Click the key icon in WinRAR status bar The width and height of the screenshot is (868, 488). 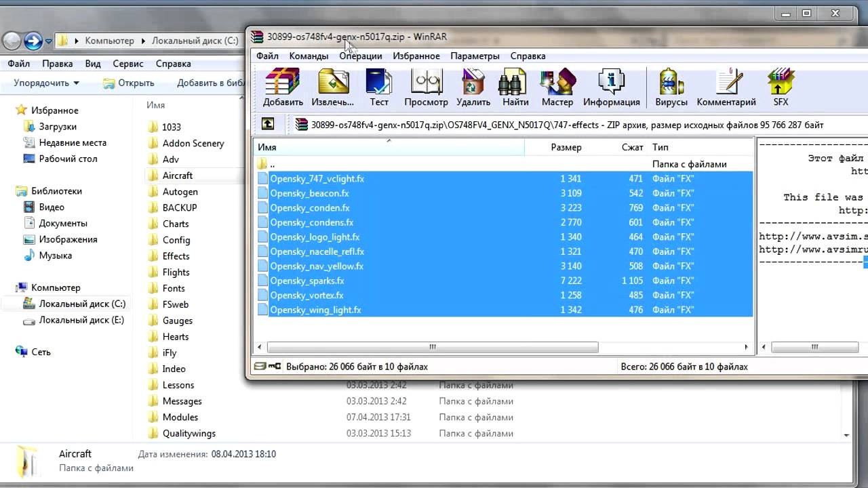click(275, 367)
